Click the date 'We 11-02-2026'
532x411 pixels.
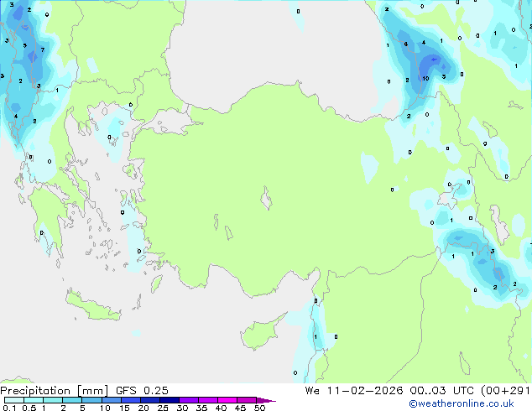354,390
